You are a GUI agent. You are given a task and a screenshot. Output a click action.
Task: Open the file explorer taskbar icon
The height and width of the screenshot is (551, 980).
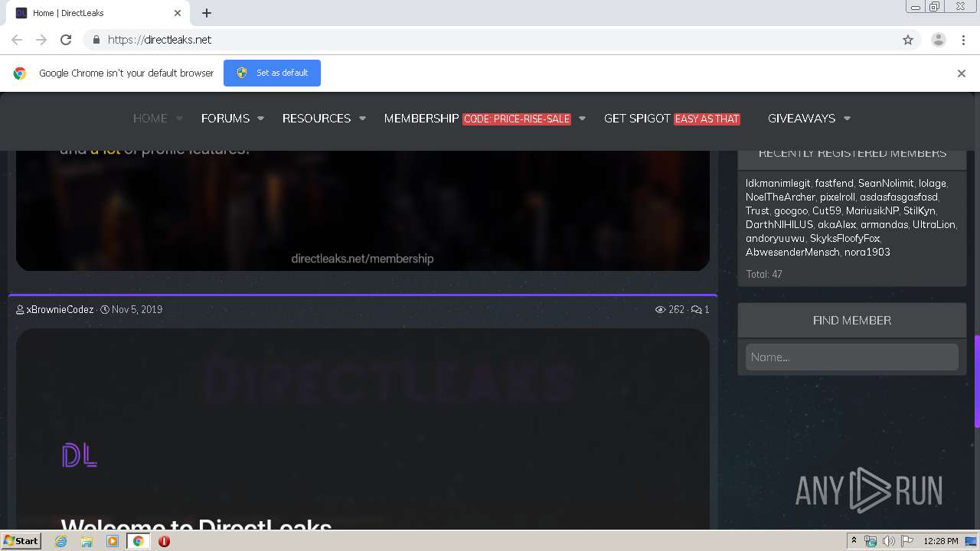tap(87, 541)
